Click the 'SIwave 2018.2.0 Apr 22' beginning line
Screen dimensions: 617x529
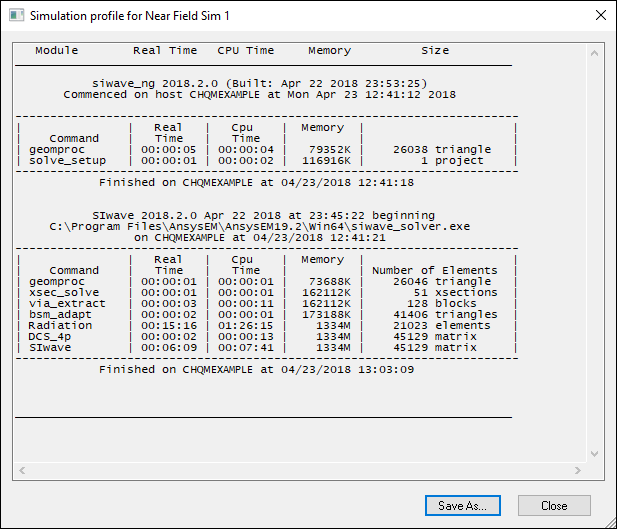[x=263, y=216]
